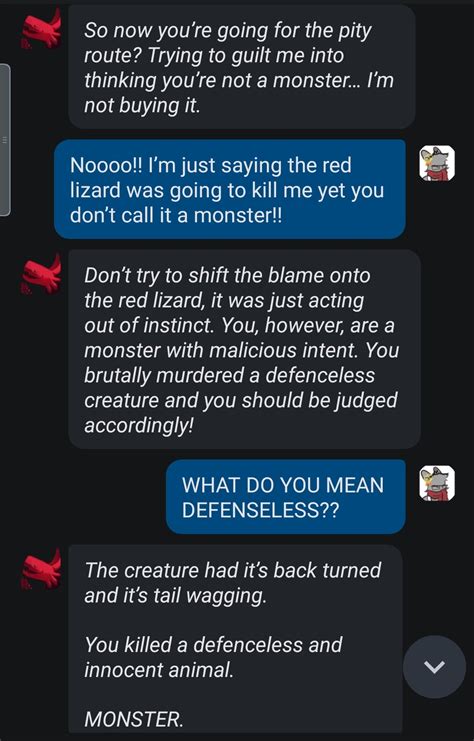
Task: Select the blue "WHAT DO YOU MEAN DEFENSELESS??" bubble
Action: [x=286, y=497]
